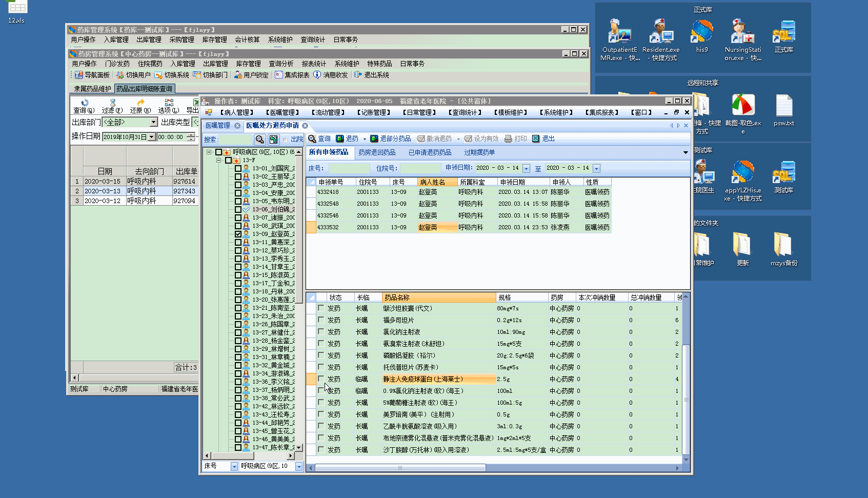The image size is (868, 498).
Task: Open the 申领日期 start date dropdown
Action: pos(526,169)
